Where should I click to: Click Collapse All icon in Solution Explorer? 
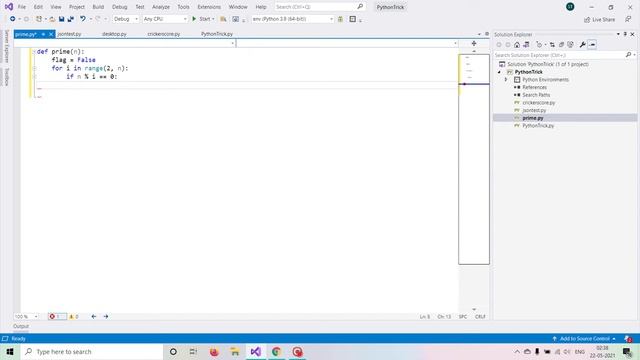[x=561, y=44]
